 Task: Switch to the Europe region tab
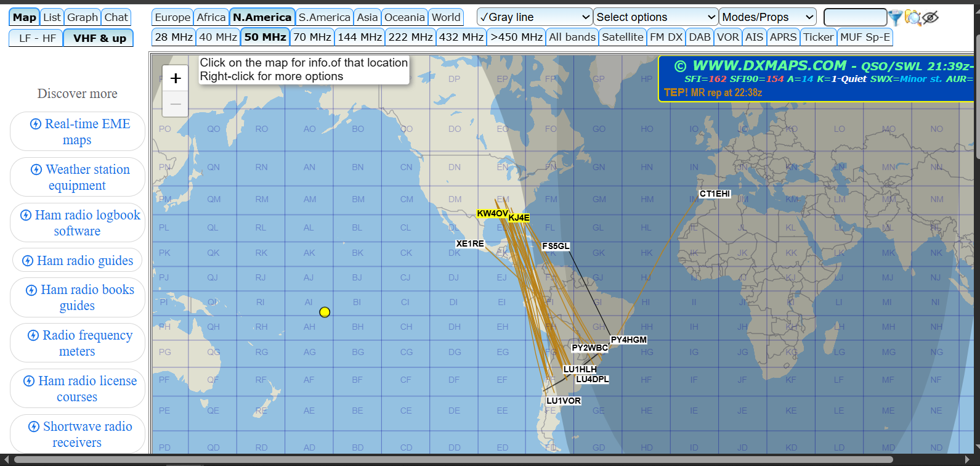point(172,17)
